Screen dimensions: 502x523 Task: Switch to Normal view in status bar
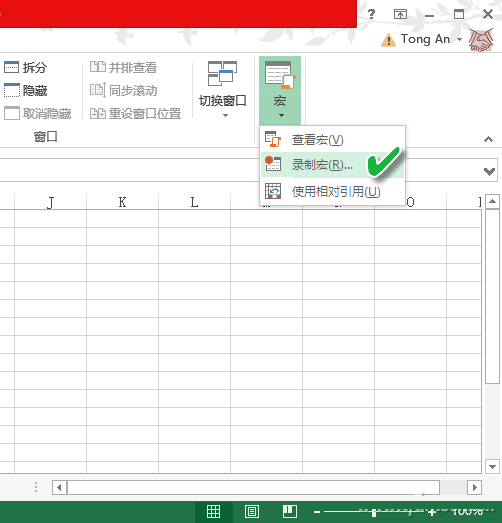point(213,511)
